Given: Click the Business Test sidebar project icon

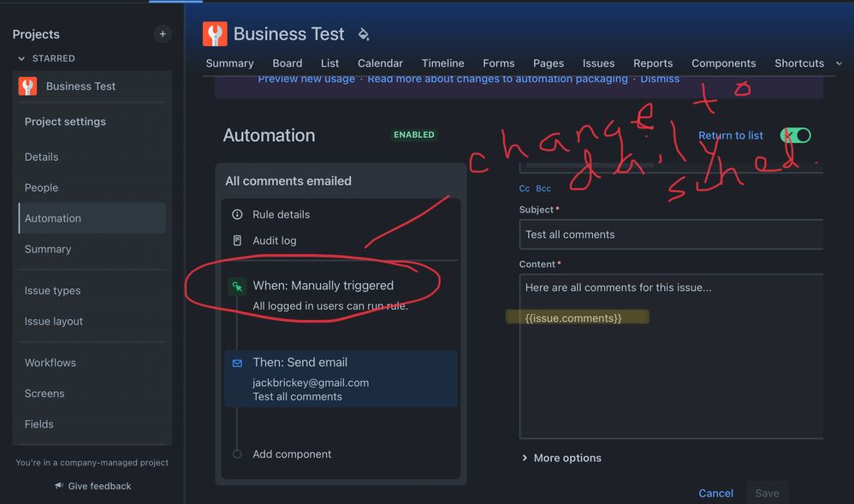Looking at the screenshot, I should 27,86.
